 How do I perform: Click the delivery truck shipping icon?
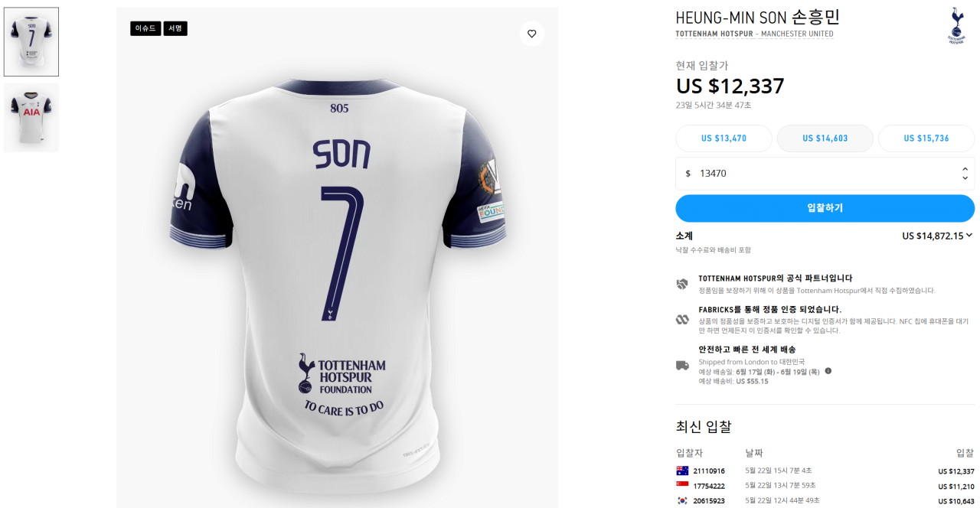[682, 366]
